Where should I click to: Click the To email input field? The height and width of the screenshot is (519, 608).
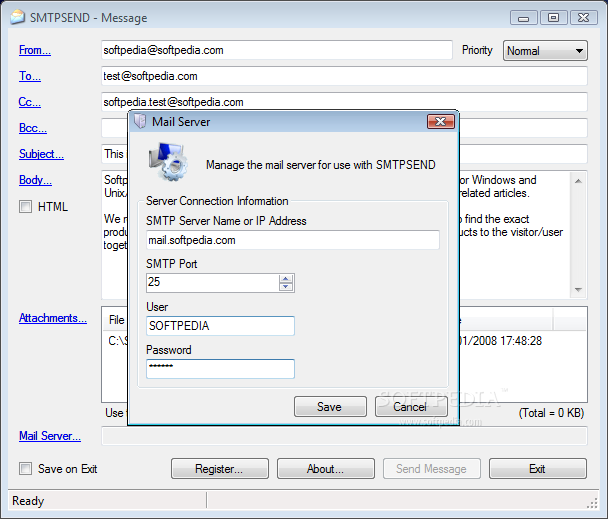pyautogui.click(x=344, y=76)
